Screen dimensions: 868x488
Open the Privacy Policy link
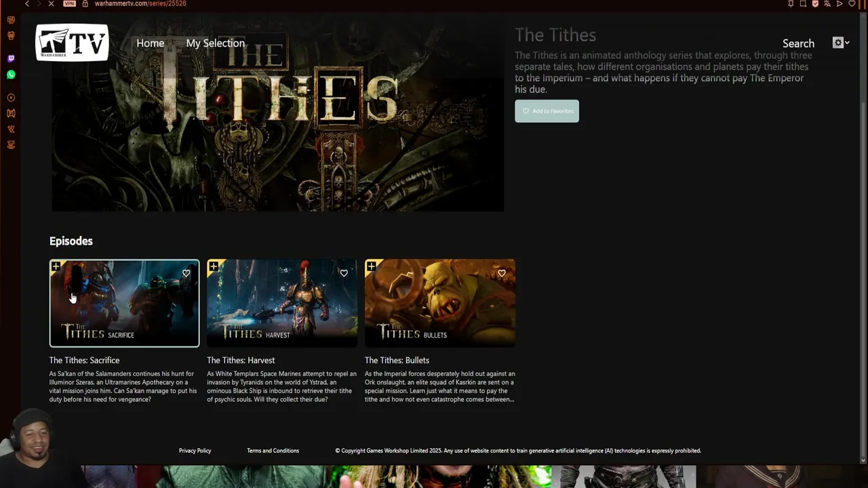pos(195,451)
